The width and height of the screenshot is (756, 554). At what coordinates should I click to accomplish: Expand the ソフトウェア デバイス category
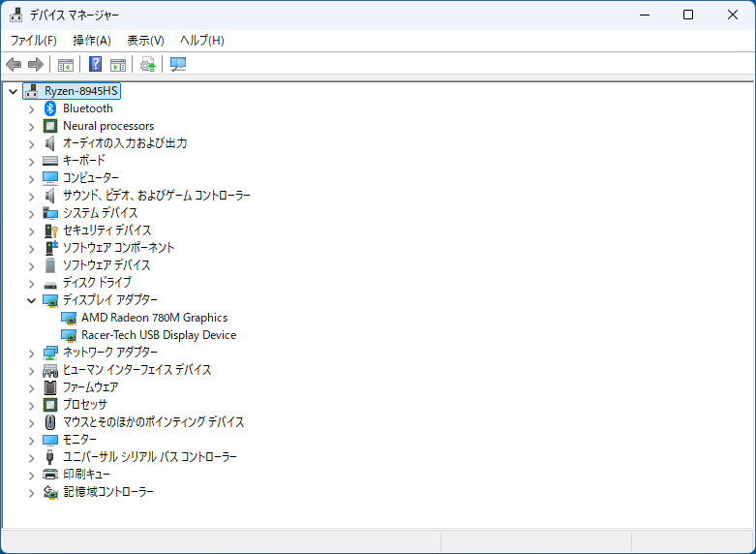pos(31,266)
